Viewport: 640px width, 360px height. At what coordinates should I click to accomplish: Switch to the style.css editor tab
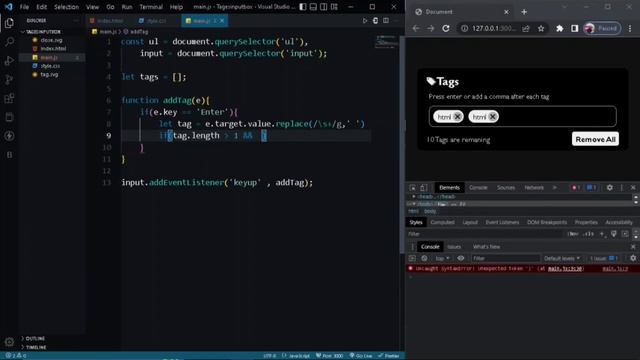153,20
